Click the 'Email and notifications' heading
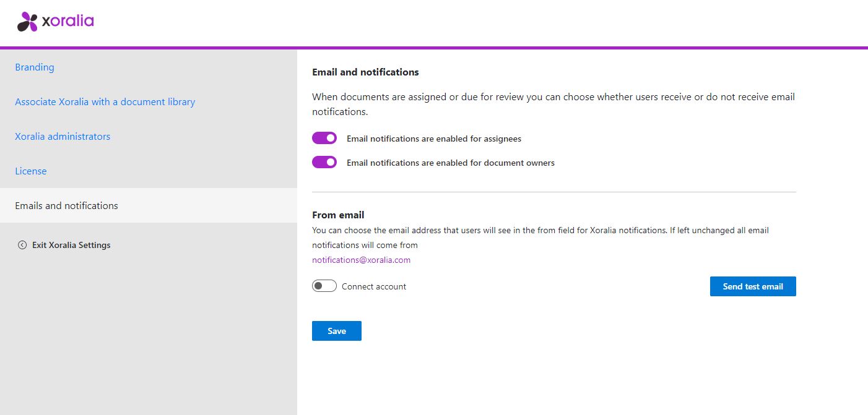This screenshot has height=415, width=868. click(365, 72)
